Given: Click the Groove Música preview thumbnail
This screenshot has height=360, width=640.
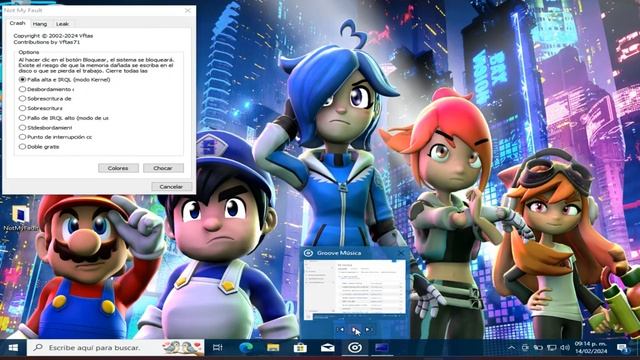Looking at the screenshot, I should pos(355,289).
